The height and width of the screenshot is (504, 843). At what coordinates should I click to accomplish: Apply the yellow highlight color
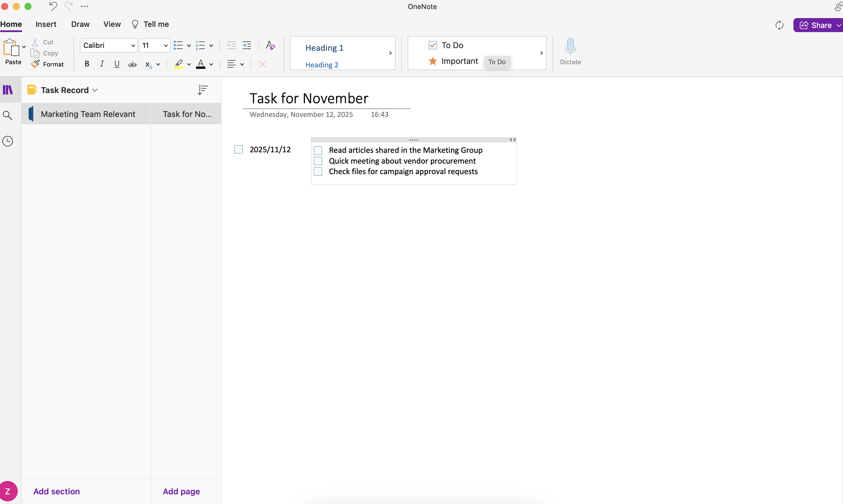point(178,64)
